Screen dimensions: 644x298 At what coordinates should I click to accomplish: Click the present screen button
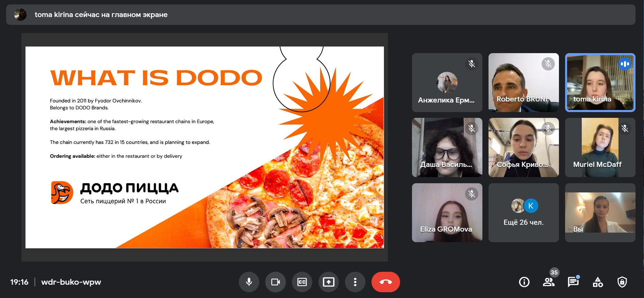pyautogui.click(x=329, y=282)
